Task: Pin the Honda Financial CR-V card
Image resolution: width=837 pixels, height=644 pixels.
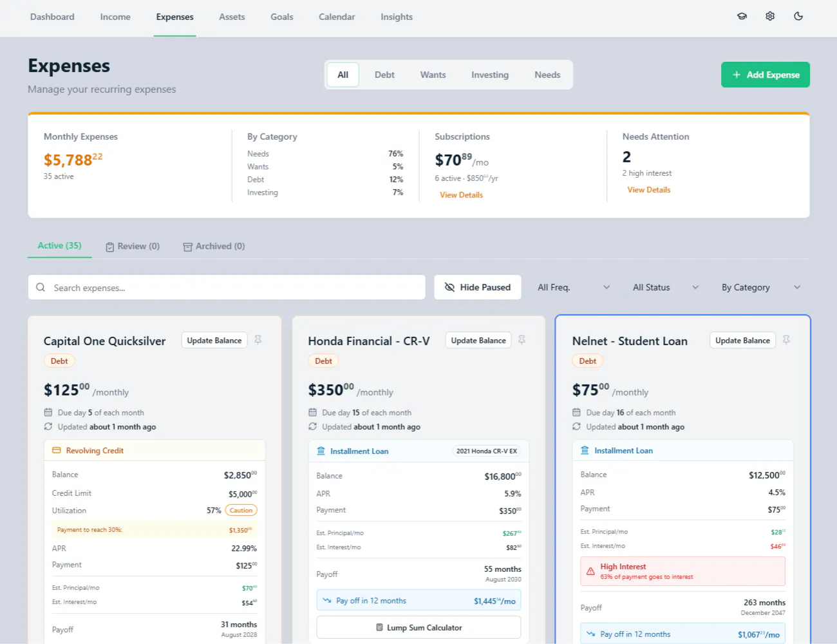Action: [x=522, y=340]
